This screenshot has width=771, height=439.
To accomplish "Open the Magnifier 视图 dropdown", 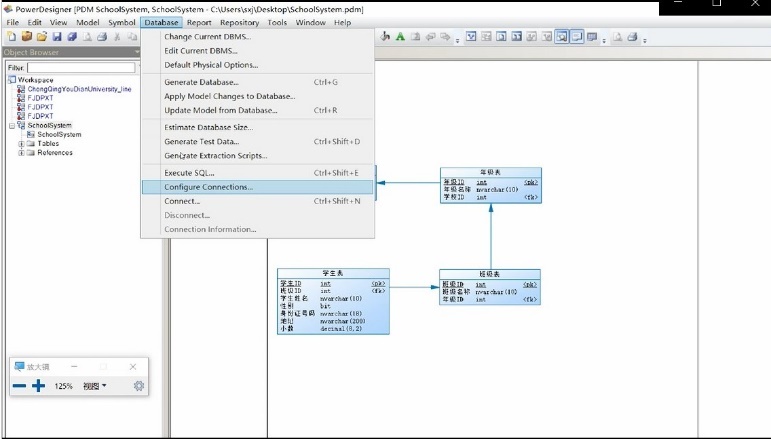I will tap(95, 386).
